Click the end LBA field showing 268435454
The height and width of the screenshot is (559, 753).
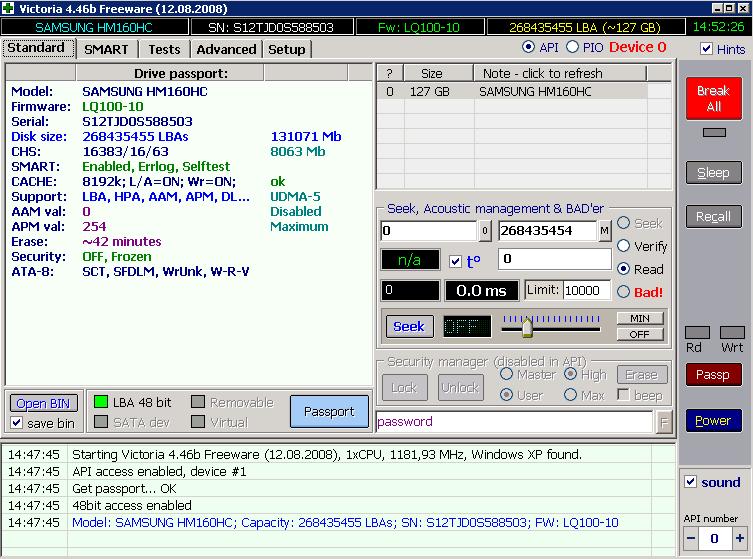(x=547, y=231)
